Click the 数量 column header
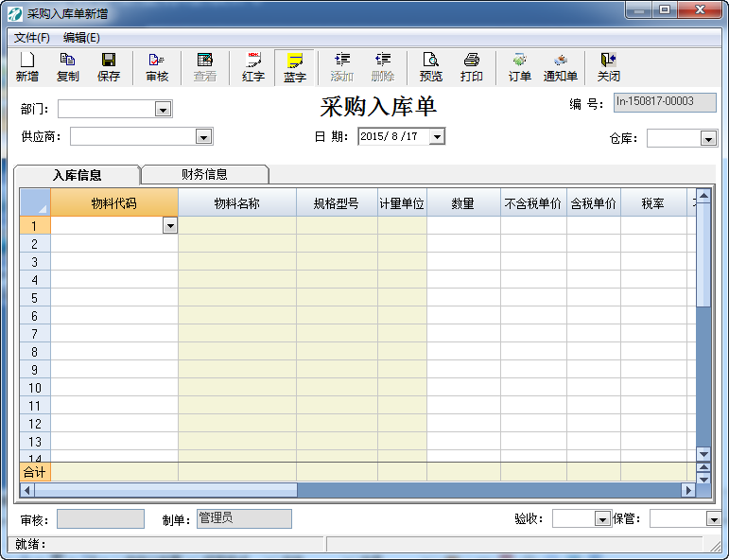The width and height of the screenshot is (729, 560). 463,202
